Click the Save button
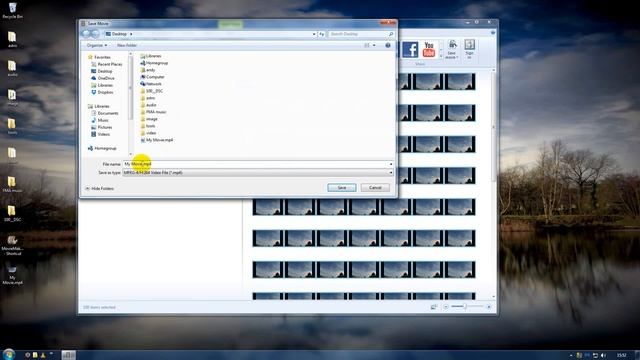 (342, 188)
